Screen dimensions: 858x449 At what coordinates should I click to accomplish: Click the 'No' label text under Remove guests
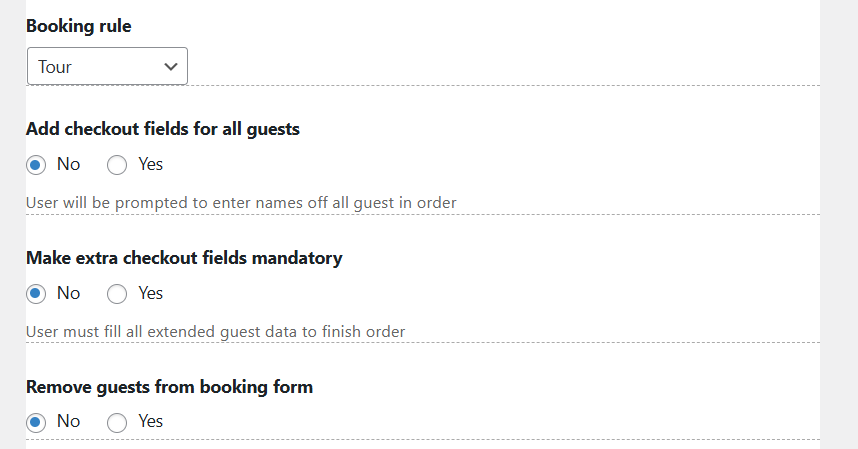click(x=68, y=421)
